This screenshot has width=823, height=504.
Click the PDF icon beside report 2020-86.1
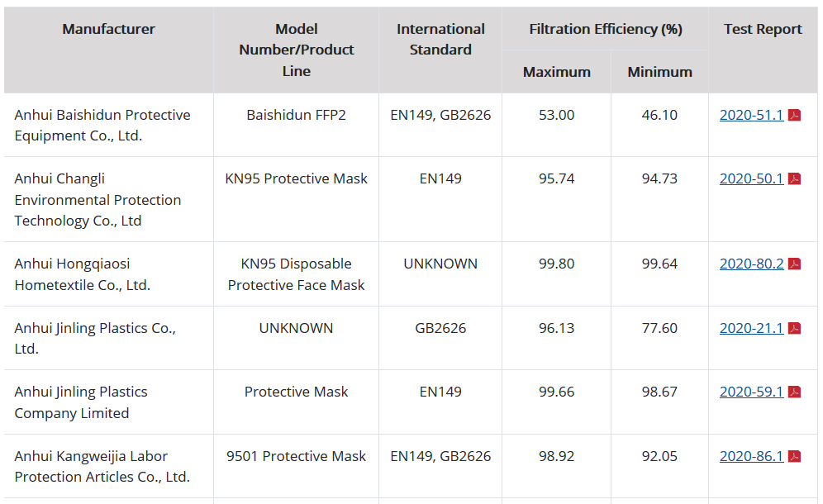tap(795, 457)
